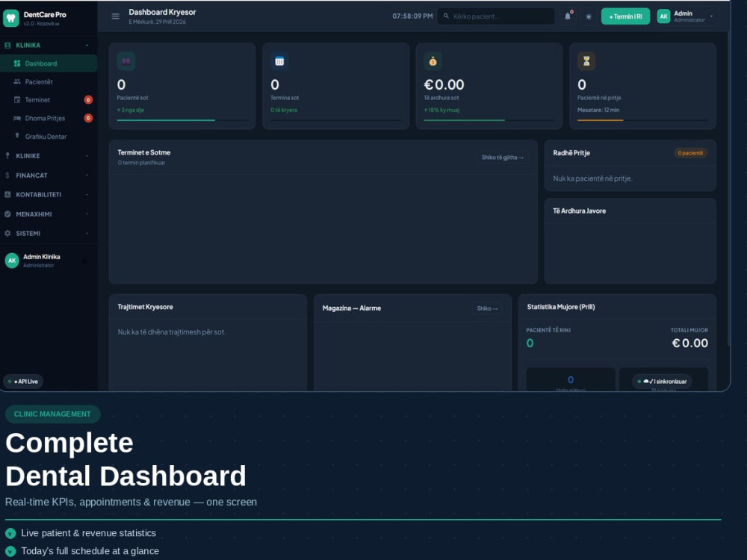Click the KLINIKA section header icon
Image resolution: width=747 pixels, height=560 pixels.
(x=7, y=46)
